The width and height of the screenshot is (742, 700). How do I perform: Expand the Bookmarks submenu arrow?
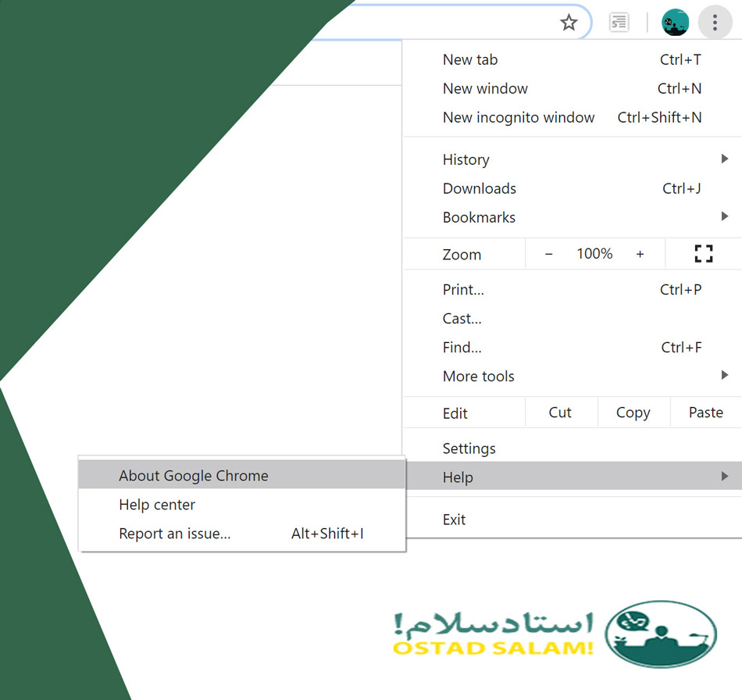click(x=725, y=217)
